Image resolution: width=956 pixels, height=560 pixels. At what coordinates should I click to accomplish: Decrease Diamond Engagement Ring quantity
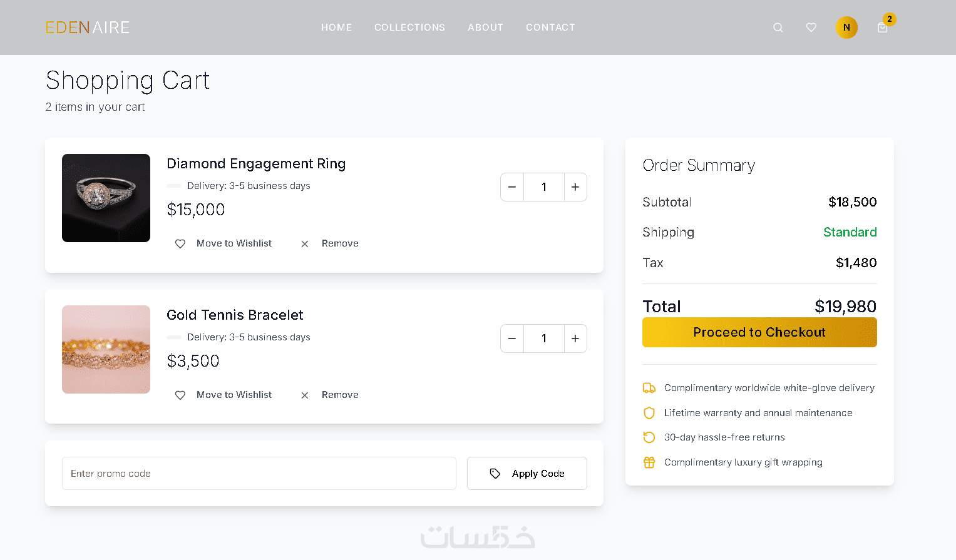(x=512, y=187)
